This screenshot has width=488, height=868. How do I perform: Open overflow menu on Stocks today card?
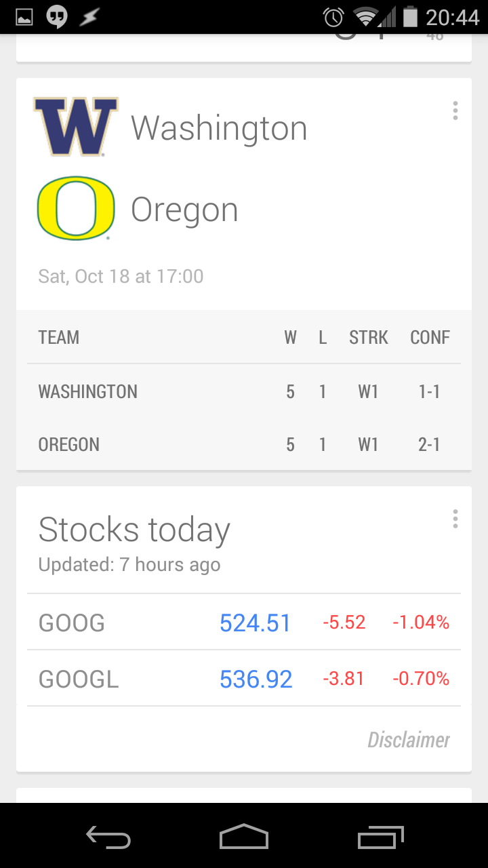tap(455, 519)
